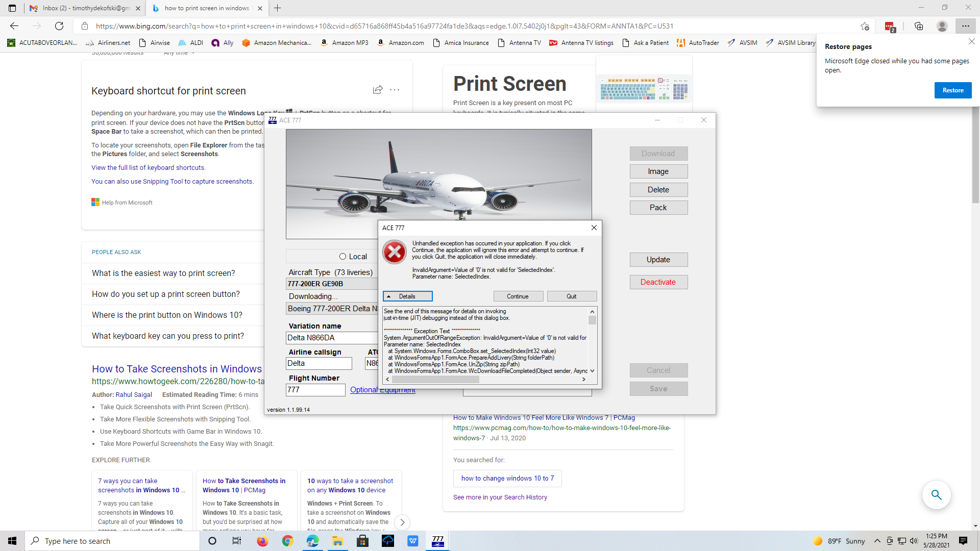Switch to the Inbox email tab
Image resolution: width=980 pixels, height=551 pixels.
tap(84, 8)
